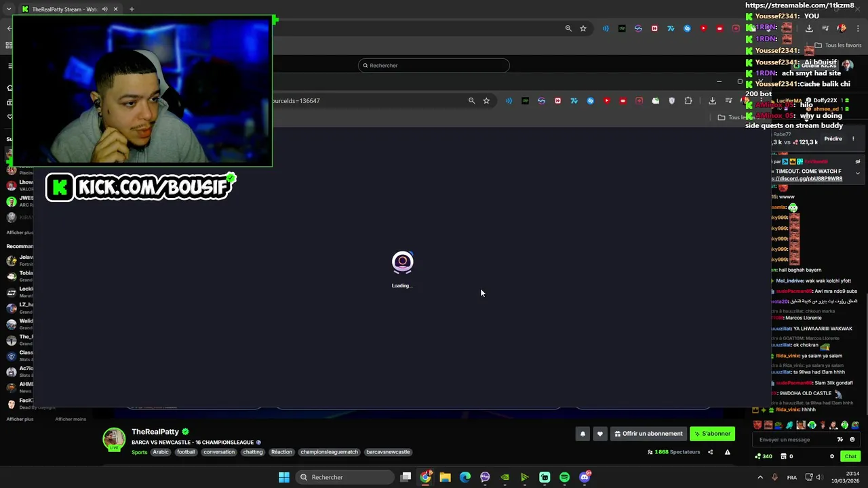Viewport: 868px width, 488px height.
Task: Select the chatting stream tag
Action: click(253, 452)
